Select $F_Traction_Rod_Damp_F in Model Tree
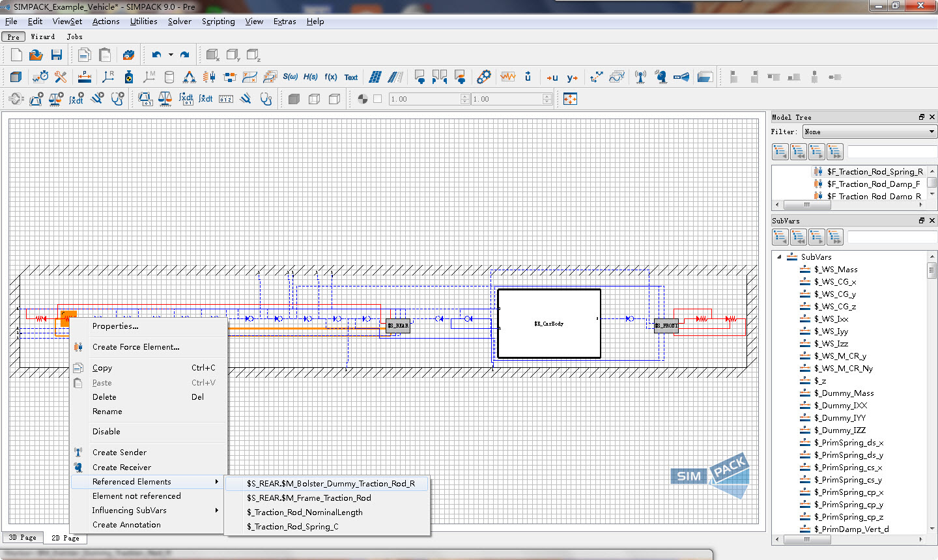938x560 pixels. click(874, 184)
